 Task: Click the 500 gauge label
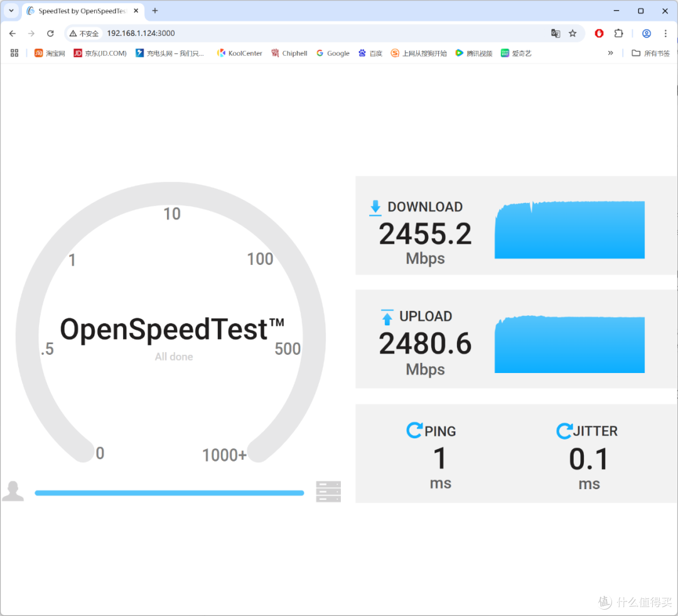click(288, 349)
